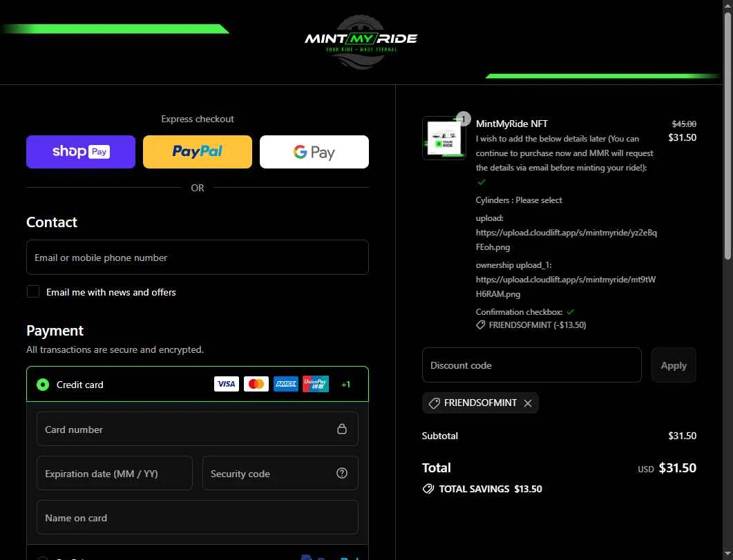This screenshot has height=560, width=733.
Task: Focus the Email or mobile phone number field
Action: (x=198, y=258)
